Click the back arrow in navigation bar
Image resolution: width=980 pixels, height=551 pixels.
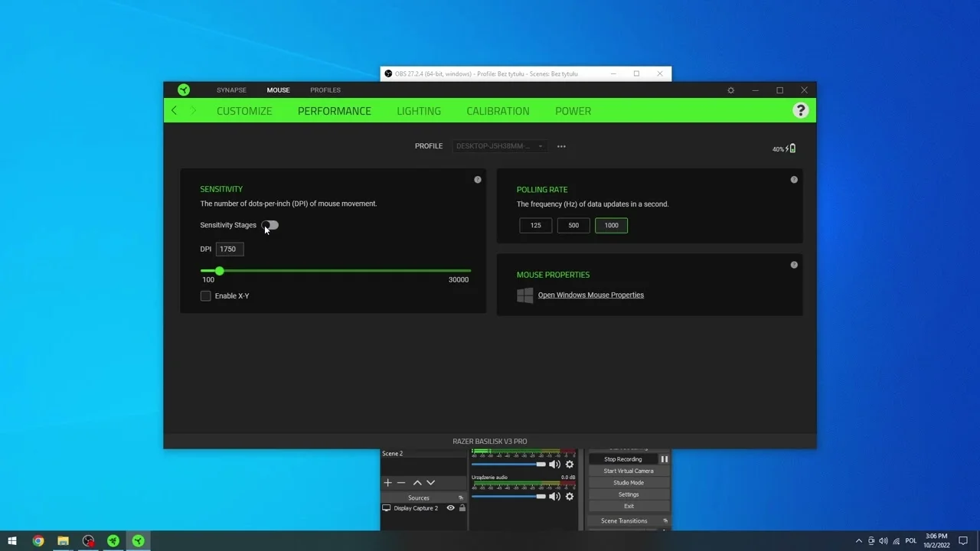pyautogui.click(x=174, y=111)
